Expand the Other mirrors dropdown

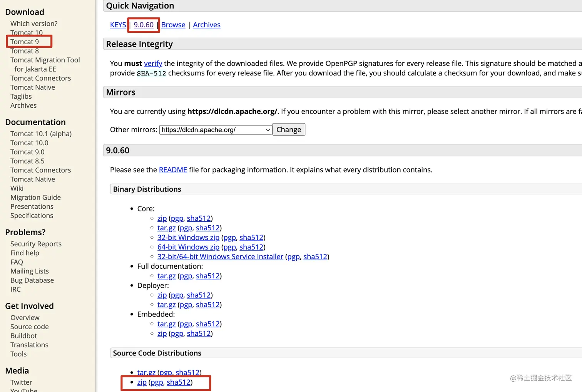pos(216,130)
